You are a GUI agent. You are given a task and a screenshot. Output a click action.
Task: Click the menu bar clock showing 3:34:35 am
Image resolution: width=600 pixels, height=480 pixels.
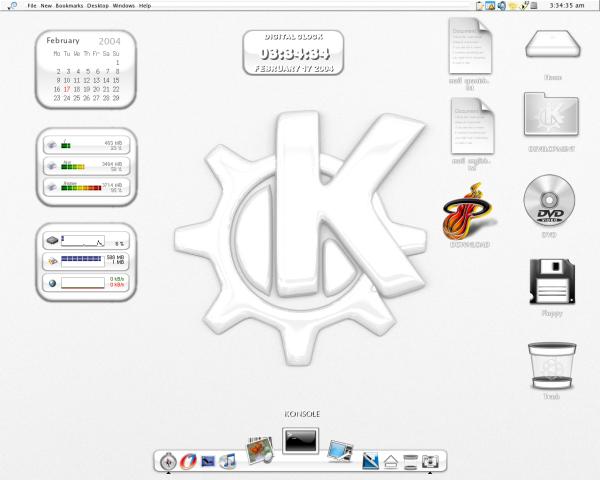[567, 5]
